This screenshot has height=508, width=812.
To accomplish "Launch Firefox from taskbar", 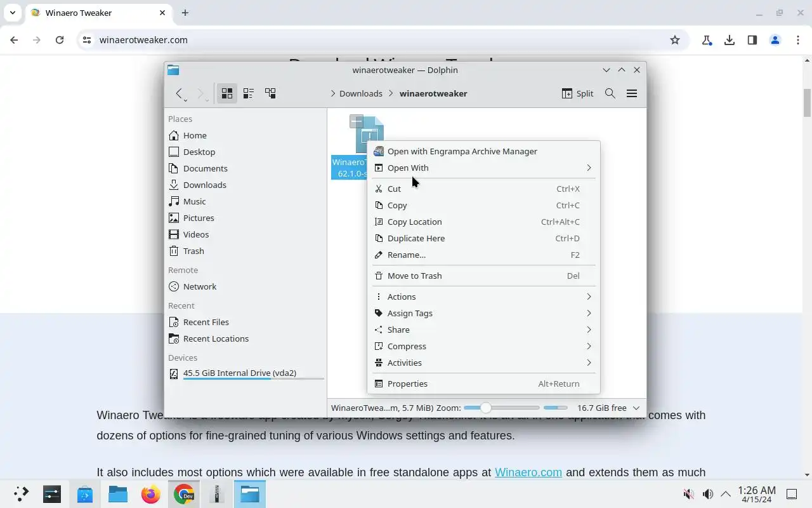I will [151, 494].
